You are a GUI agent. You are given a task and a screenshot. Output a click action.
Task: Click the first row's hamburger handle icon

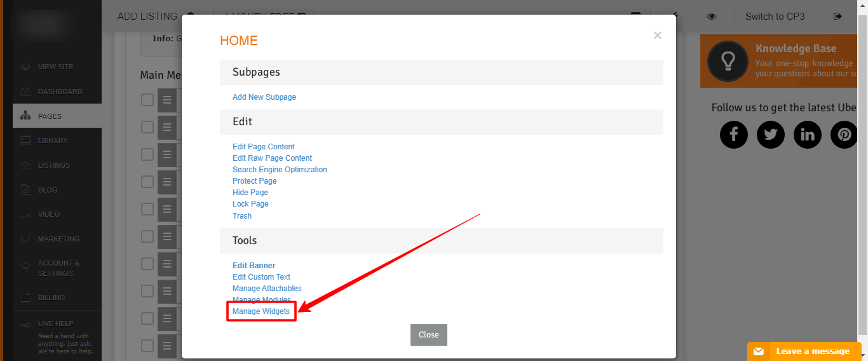click(167, 100)
